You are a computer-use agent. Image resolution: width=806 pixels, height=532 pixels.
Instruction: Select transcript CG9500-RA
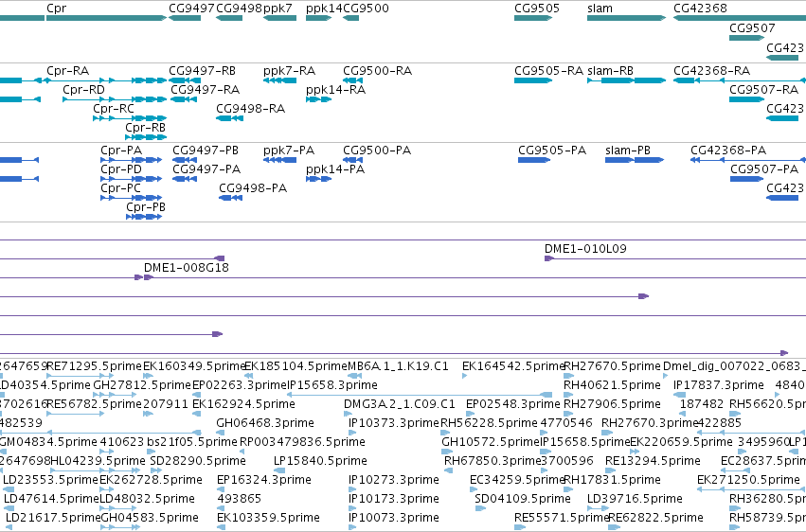[352, 80]
